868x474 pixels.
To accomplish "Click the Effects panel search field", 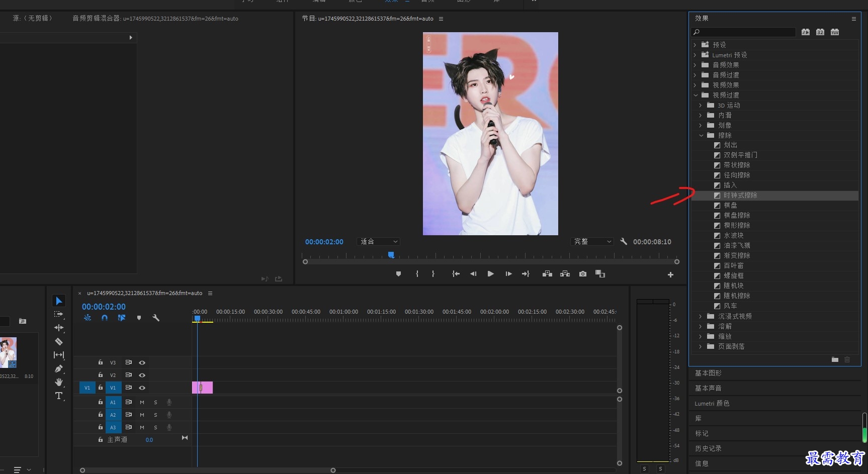I will pos(744,32).
